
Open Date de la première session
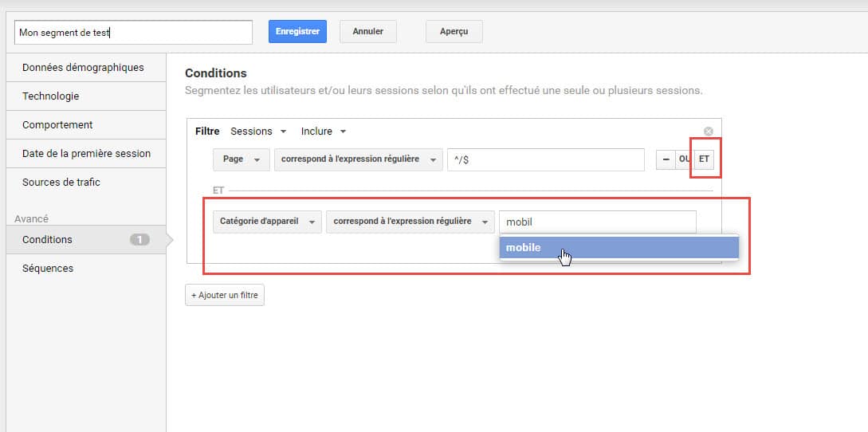(86, 153)
